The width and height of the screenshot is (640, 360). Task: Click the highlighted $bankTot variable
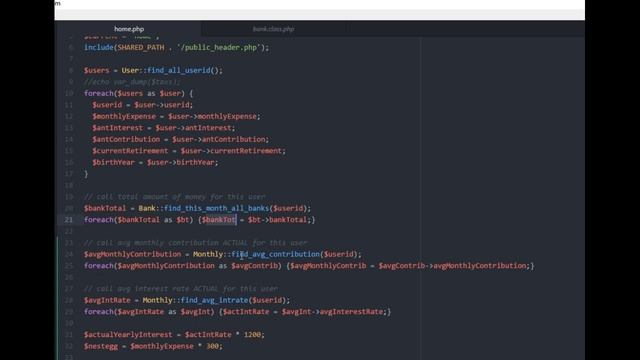point(219,220)
